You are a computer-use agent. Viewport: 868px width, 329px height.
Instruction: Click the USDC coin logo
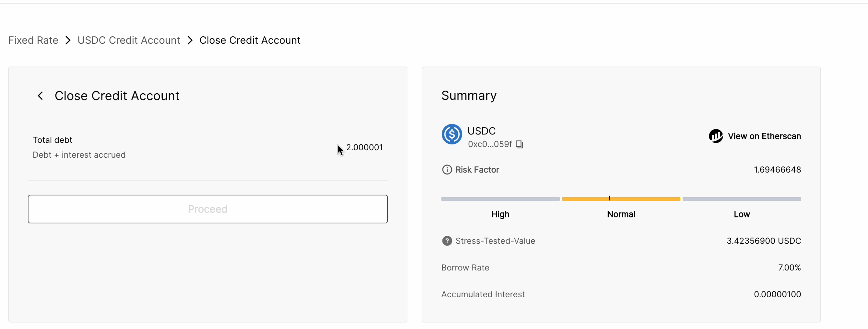pos(452,134)
